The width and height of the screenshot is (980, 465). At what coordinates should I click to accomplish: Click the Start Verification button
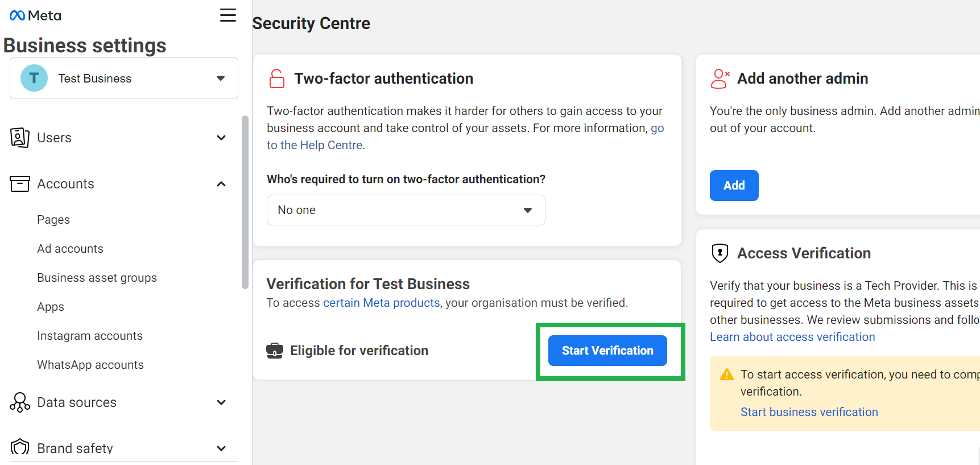[x=607, y=351]
